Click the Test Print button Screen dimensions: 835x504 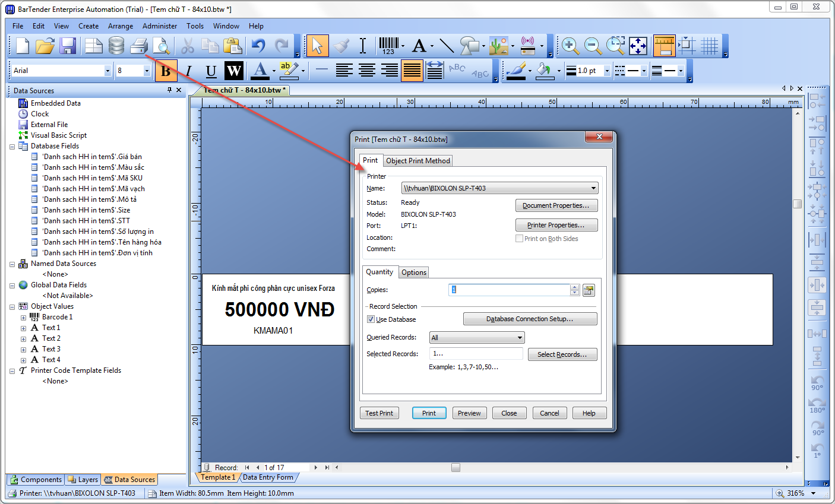tap(379, 413)
